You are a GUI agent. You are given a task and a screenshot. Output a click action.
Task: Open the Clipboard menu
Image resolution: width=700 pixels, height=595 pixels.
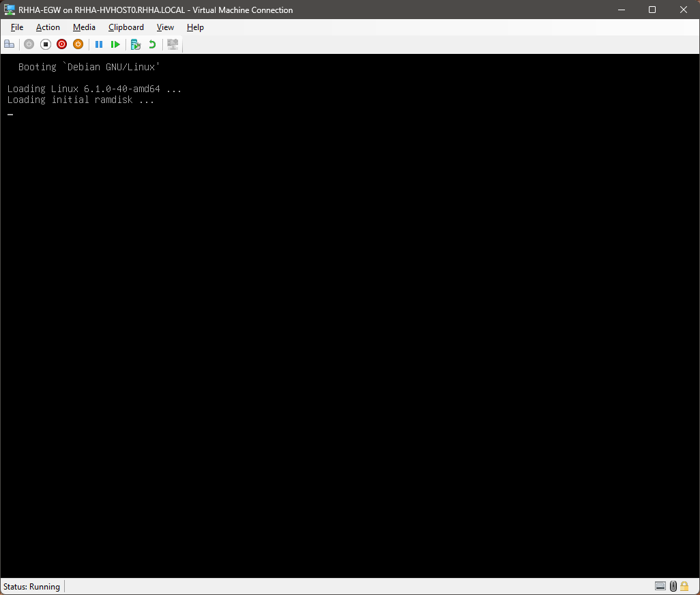pyautogui.click(x=126, y=27)
